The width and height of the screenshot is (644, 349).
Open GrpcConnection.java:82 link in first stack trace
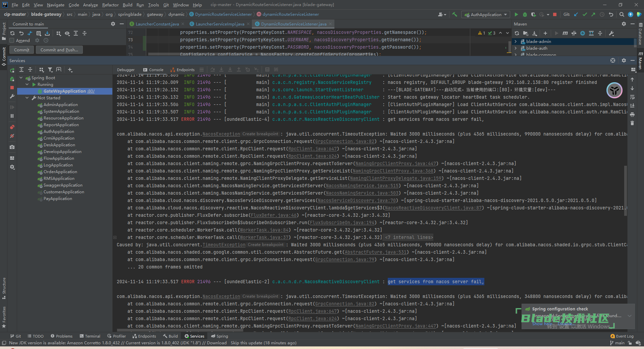coord(345,142)
